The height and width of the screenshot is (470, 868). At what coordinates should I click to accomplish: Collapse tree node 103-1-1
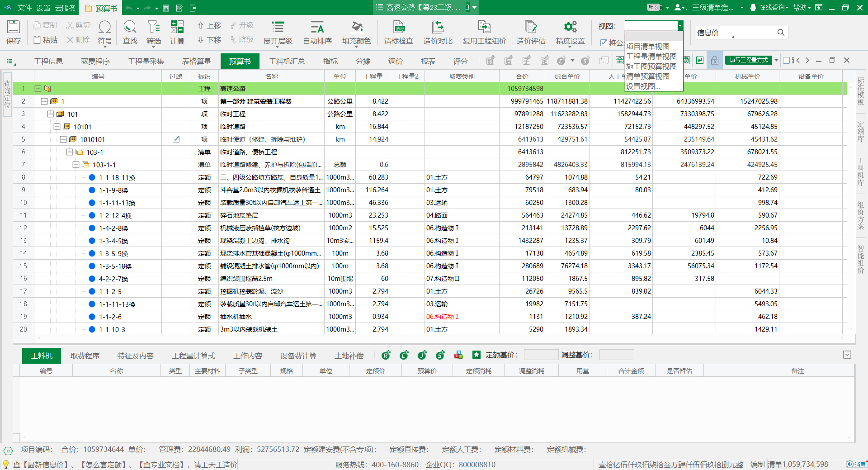pos(76,165)
